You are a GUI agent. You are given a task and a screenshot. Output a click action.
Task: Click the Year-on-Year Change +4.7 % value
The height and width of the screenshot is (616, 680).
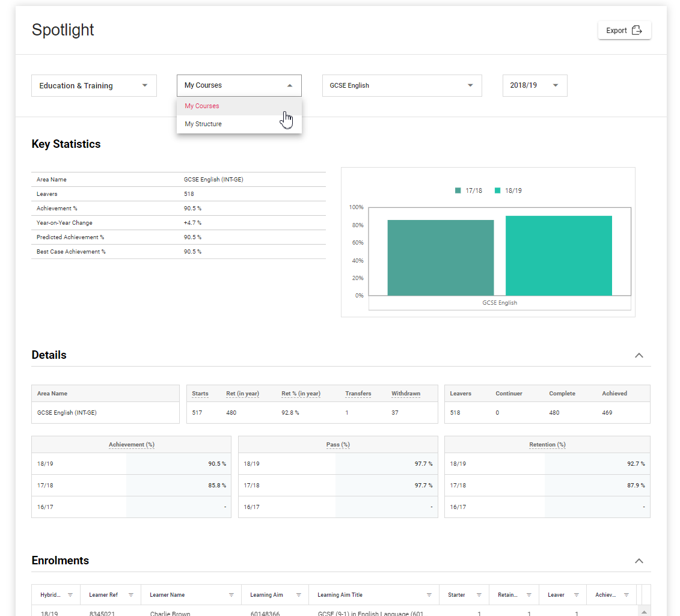(x=192, y=223)
